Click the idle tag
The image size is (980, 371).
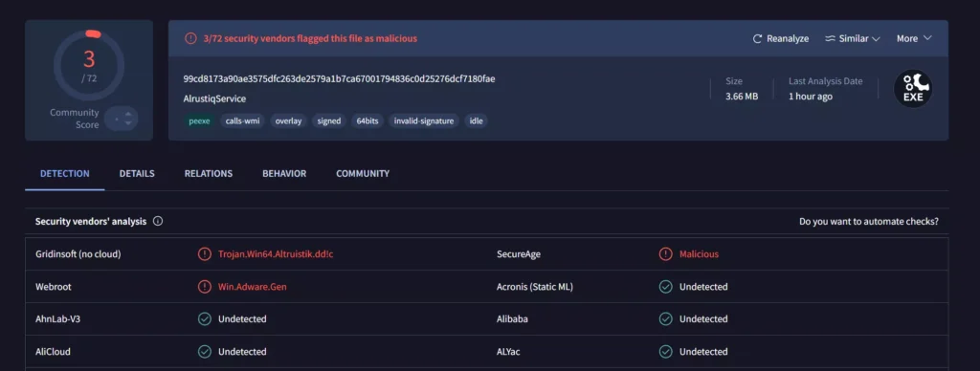point(477,121)
